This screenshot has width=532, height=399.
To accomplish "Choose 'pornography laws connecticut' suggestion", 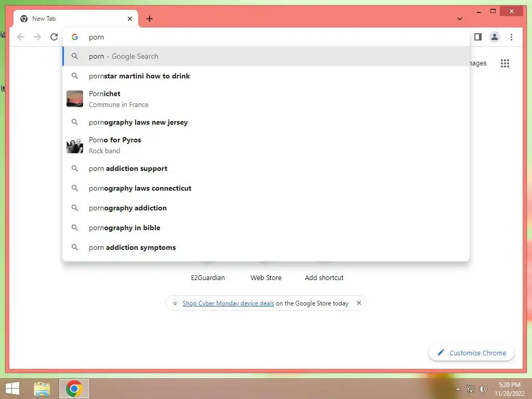I will [x=267, y=188].
